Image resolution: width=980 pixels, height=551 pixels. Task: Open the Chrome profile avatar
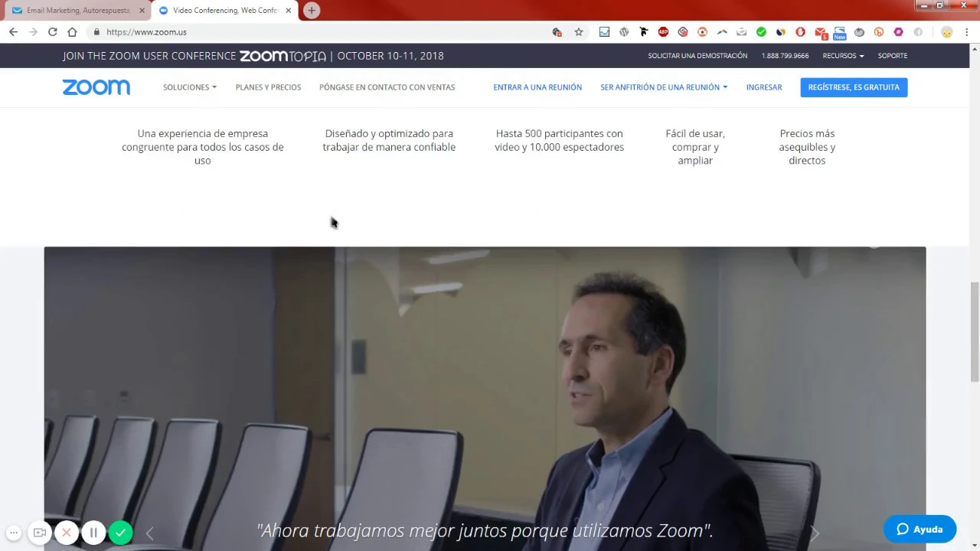947,32
